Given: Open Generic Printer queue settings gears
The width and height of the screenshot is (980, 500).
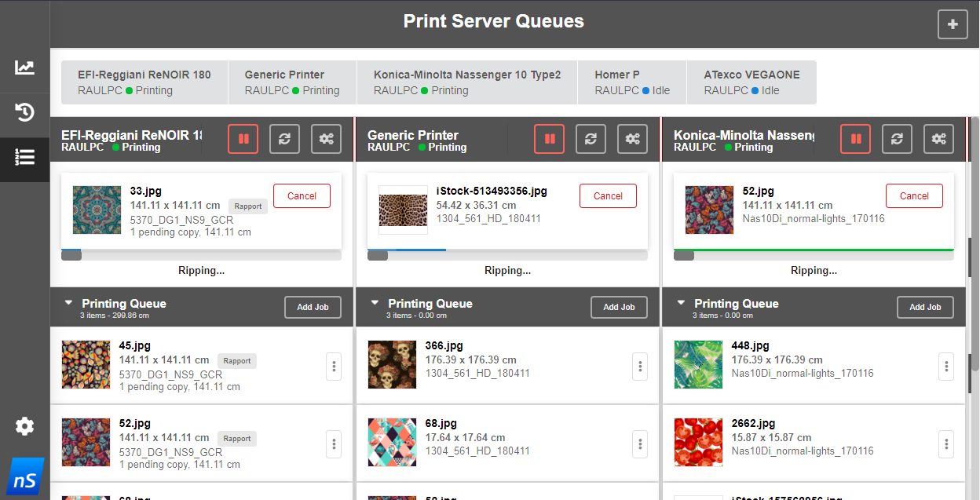Looking at the screenshot, I should [x=632, y=139].
